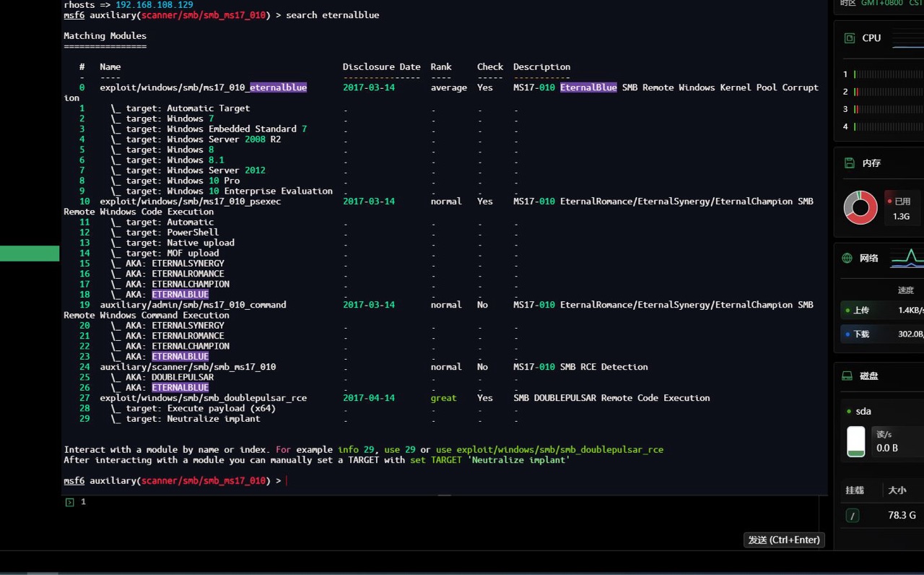Click the 'great' rank value
Screen dimensions: 924x575
click(444, 398)
